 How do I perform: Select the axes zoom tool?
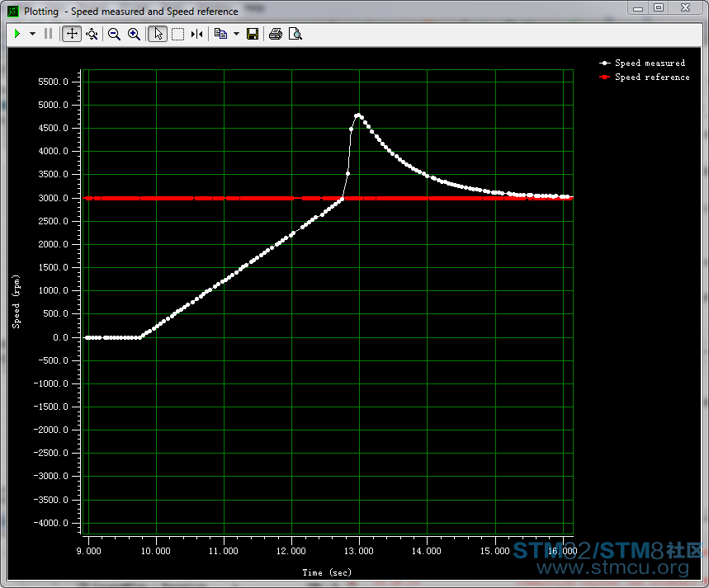click(x=92, y=34)
